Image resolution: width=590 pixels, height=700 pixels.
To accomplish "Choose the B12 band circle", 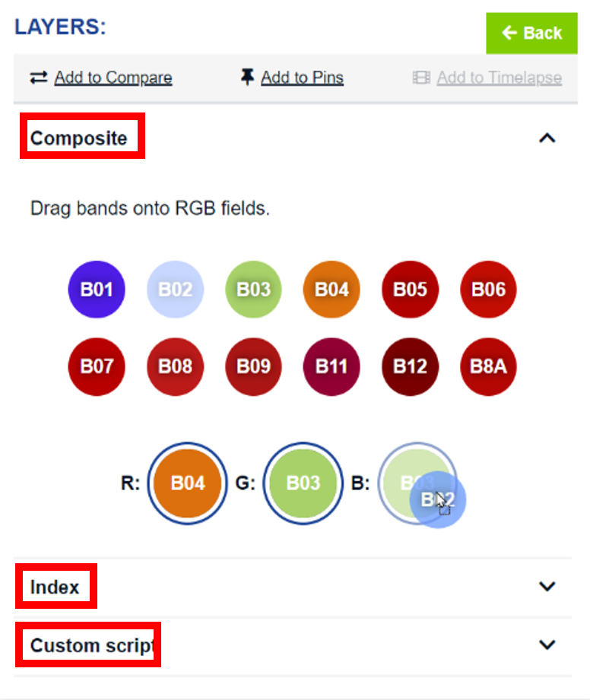I will click(410, 366).
